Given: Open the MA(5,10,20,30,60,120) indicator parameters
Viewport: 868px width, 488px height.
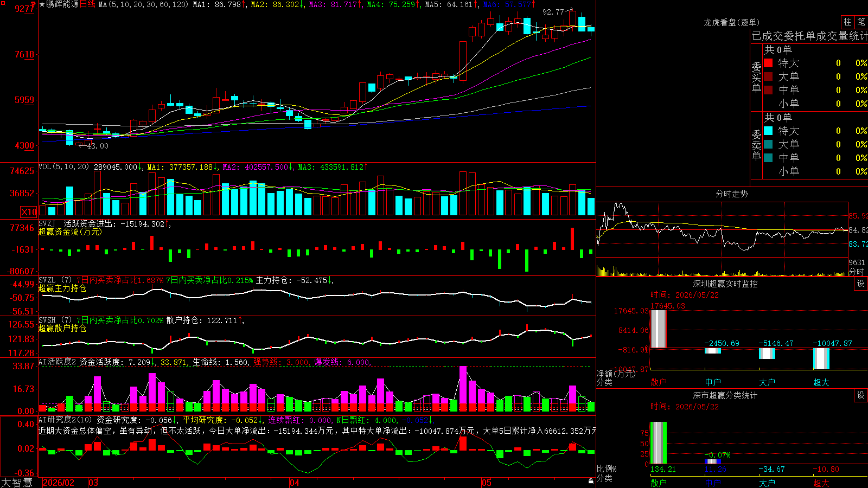Looking at the screenshot, I should tap(144, 4).
